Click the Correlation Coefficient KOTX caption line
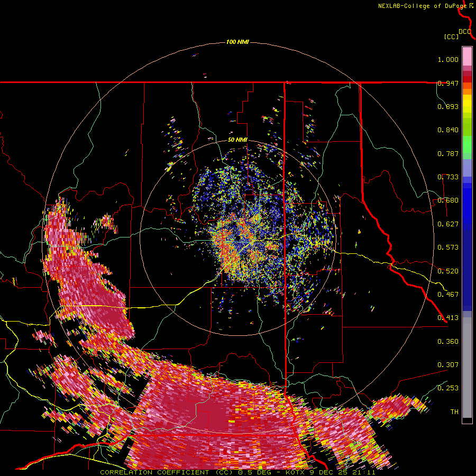 pyautogui.click(x=237, y=472)
